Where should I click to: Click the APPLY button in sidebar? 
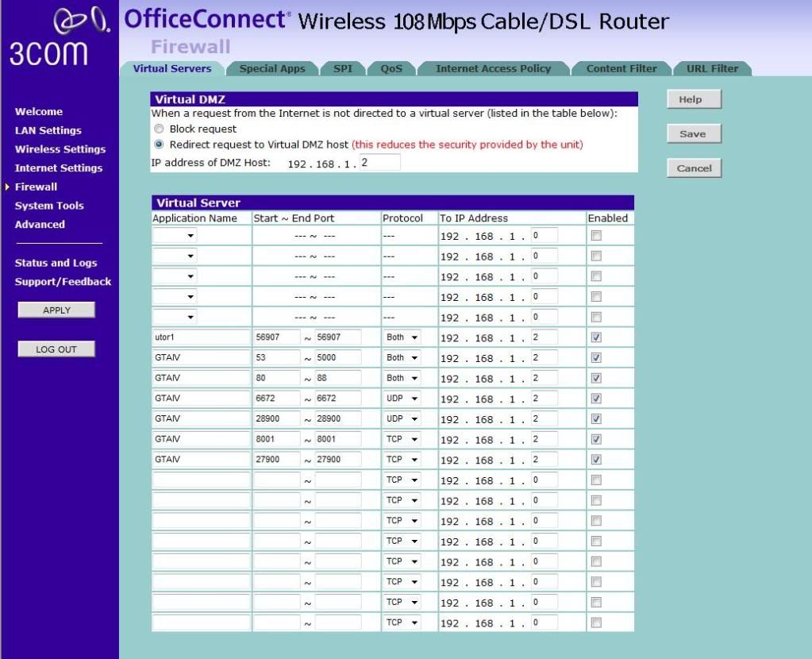tap(56, 310)
